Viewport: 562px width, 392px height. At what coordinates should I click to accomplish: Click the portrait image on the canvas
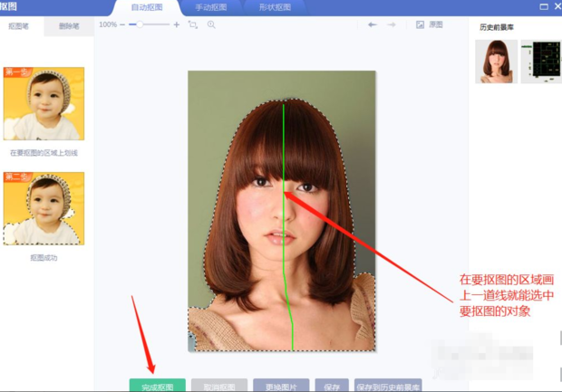click(282, 211)
